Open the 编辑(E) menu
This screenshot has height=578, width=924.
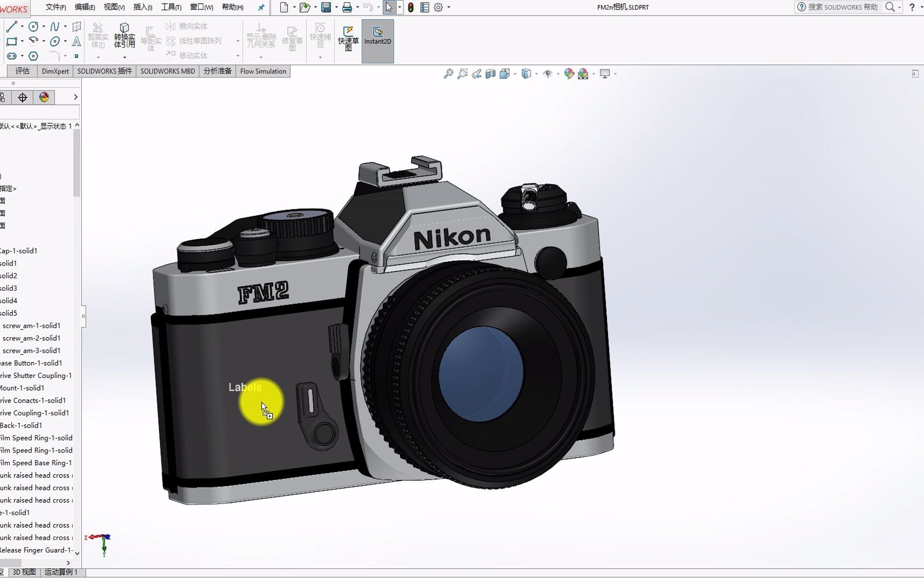point(84,7)
